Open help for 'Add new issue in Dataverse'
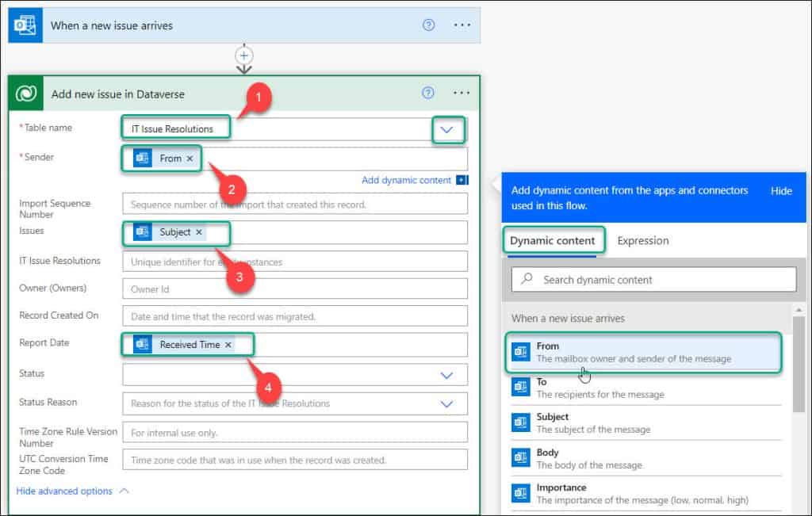 [427, 93]
